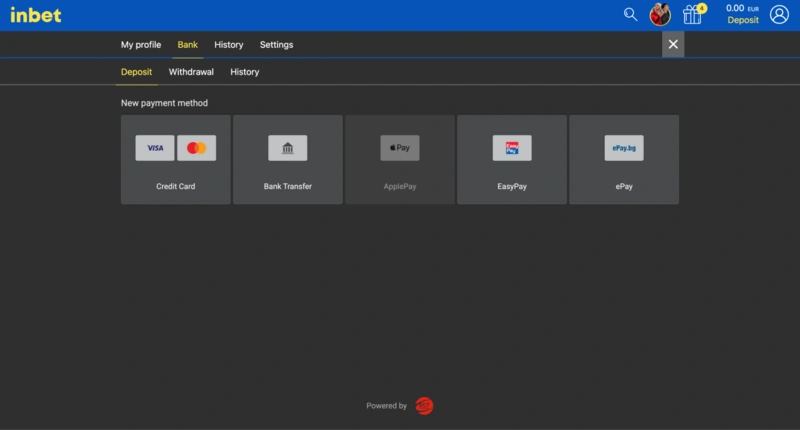Viewport: 800px width, 430px height.
Task: Select the Deposit sub-tab
Action: (136, 72)
